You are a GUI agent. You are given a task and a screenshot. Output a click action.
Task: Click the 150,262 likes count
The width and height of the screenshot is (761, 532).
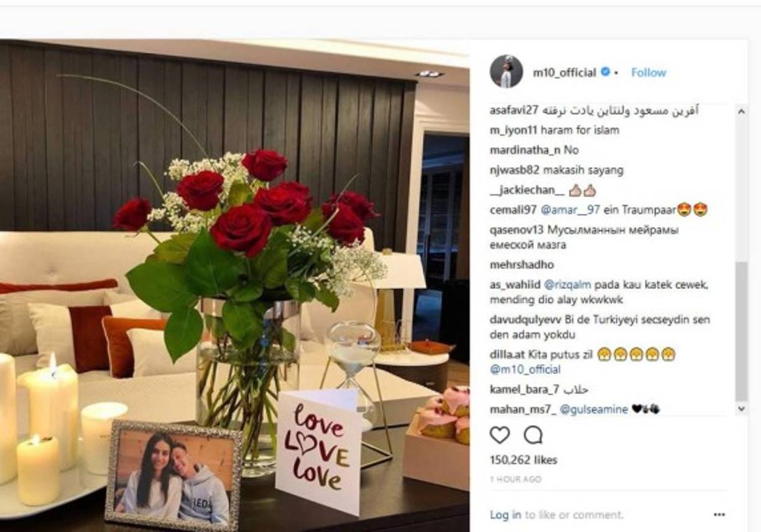pos(523,461)
